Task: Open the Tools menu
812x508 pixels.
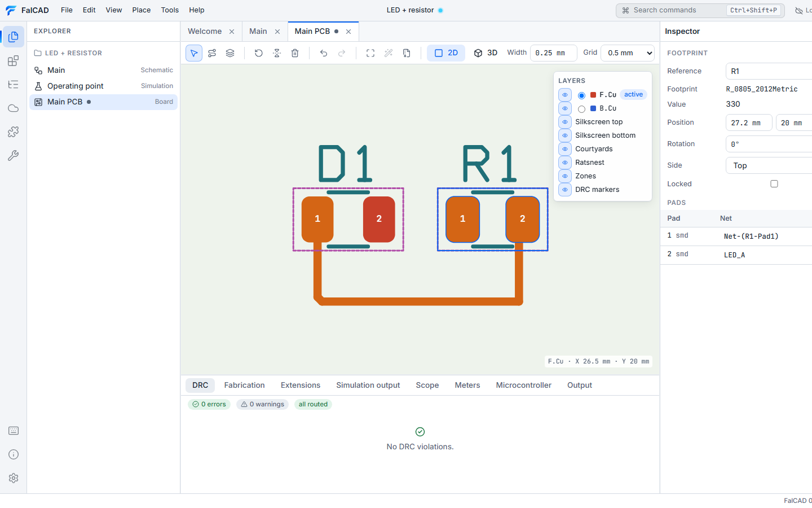Action: pos(170,10)
